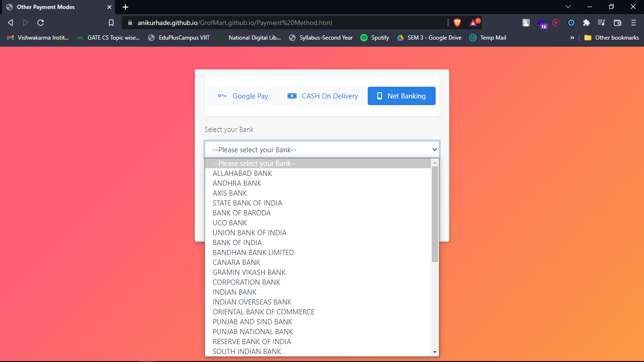Select INDIAN OVERSEAS BANK
The height and width of the screenshot is (362, 644).
coord(318,302)
